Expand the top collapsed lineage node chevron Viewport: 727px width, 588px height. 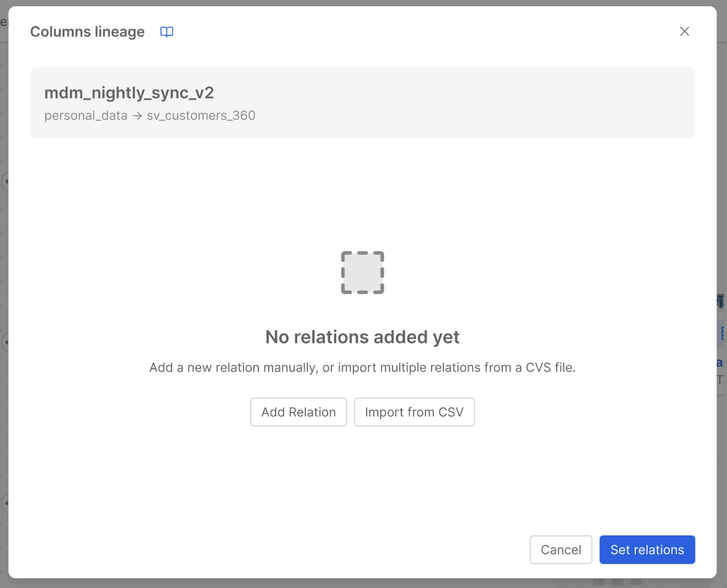click(7, 181)
